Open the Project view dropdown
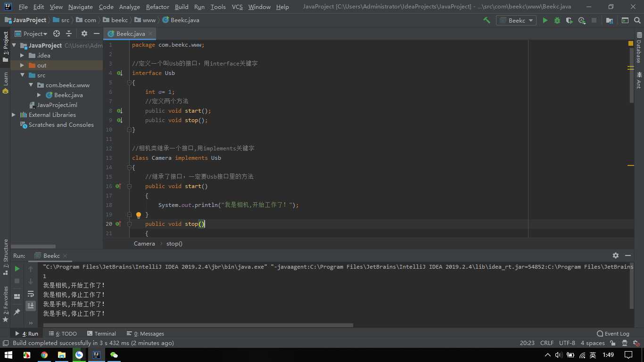Screen dimensions: 644x362 [31, 33]
